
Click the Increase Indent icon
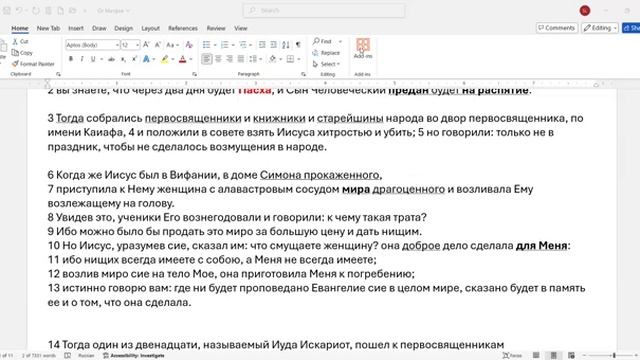[x=273, y=44]
